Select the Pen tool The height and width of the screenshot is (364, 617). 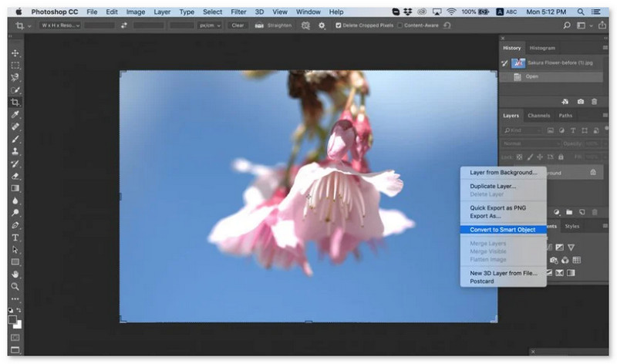15,225
